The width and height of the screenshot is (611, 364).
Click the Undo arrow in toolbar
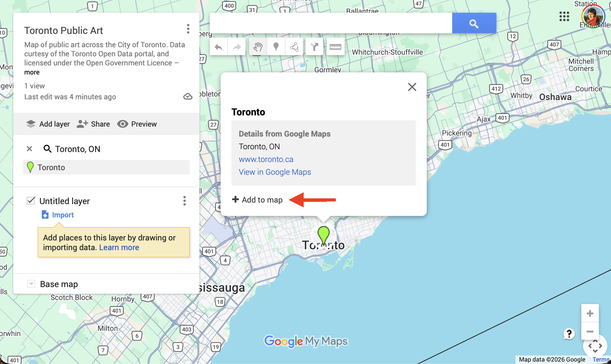(x=219, y=47)
